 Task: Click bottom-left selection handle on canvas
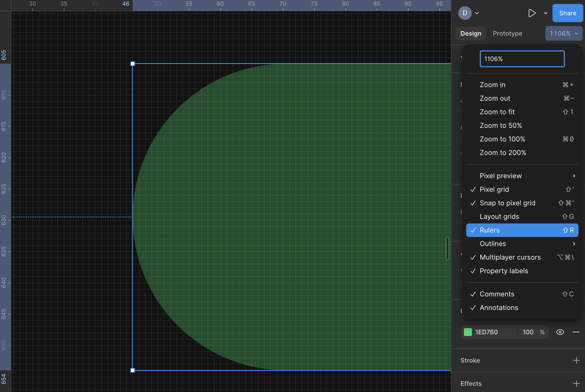(x=133, y=370)
